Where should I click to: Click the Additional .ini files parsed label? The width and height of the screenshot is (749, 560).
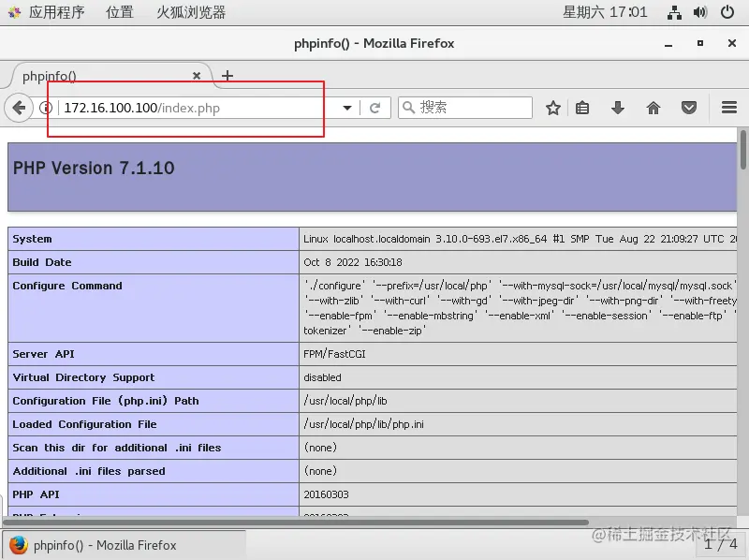tap(89, 471)
